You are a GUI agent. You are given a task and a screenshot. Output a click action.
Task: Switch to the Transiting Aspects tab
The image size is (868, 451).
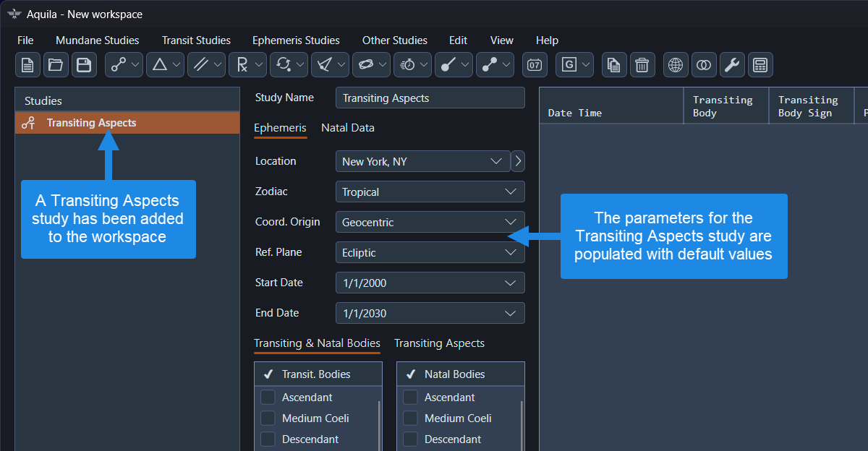[439, 343]
